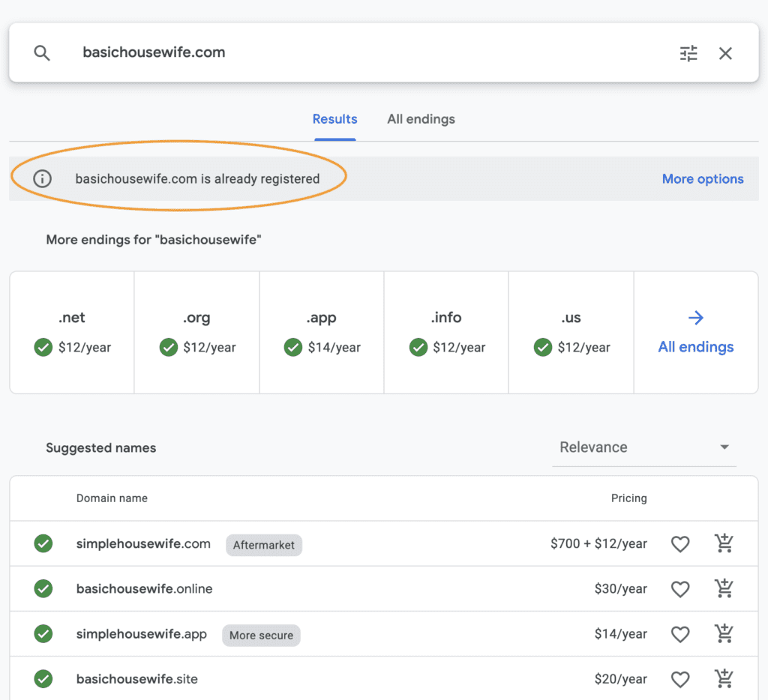Open the Relevance sort dropdown
Image resolution: width=768 pixels, height=700 pixels.
tap(644, 447)
